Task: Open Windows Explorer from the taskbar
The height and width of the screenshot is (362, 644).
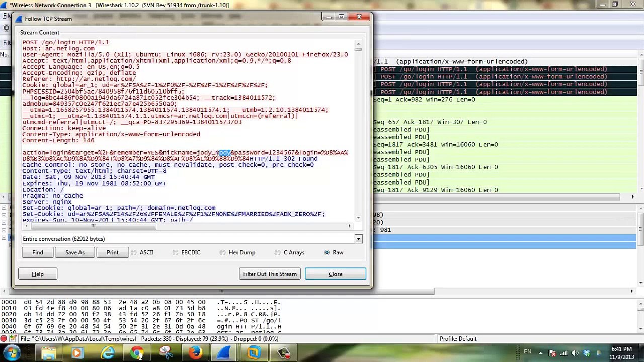Action: click(x=49, y=353)
